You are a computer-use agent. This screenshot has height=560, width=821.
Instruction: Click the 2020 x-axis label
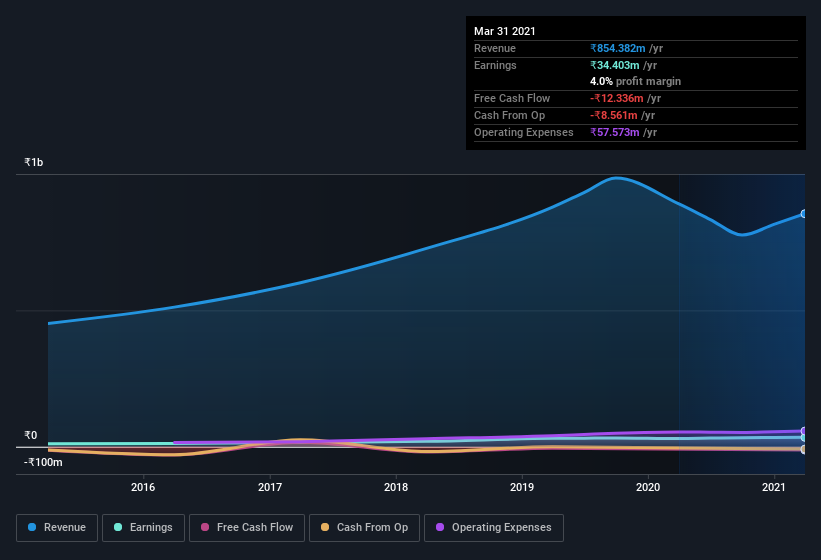(x=648, y=487)
